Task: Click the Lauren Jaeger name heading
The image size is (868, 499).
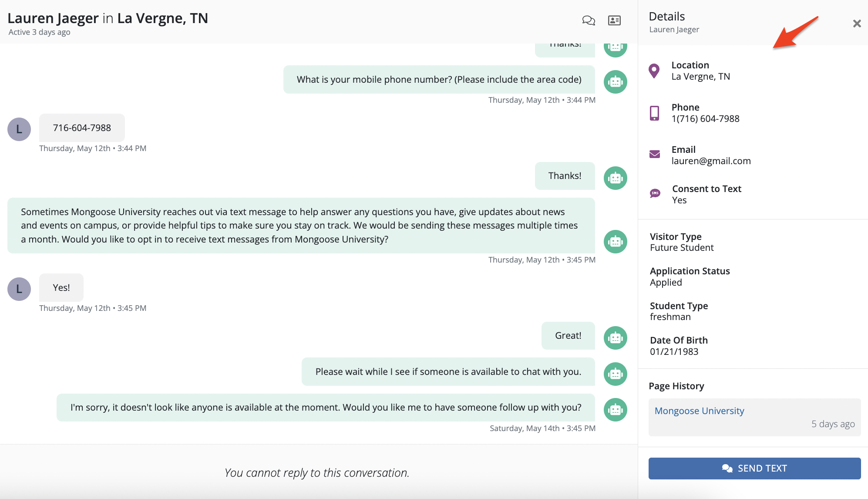Action: 53,18
